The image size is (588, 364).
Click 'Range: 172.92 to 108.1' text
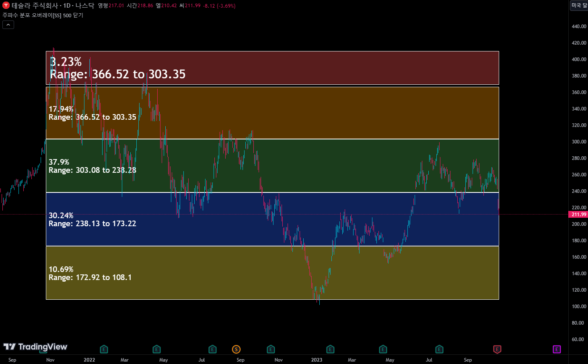(x=90, y=277)
